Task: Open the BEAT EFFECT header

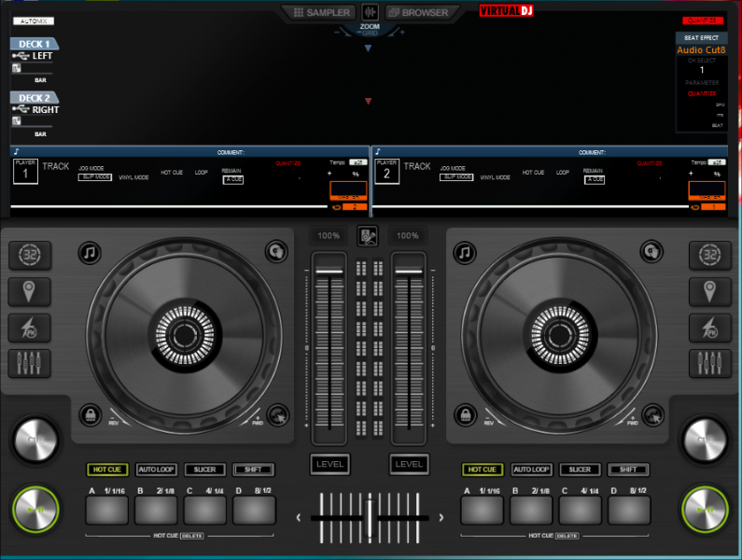Action: coord(701,37)
